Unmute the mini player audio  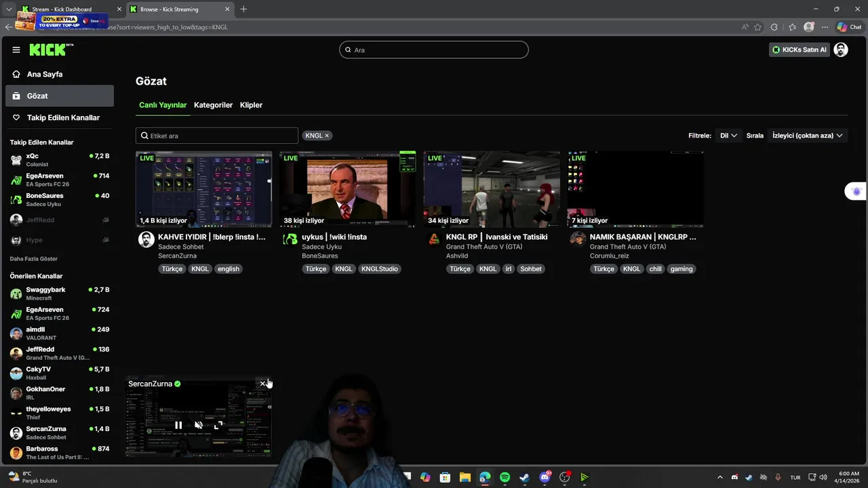pyautogui.click(x=199, y=426)
